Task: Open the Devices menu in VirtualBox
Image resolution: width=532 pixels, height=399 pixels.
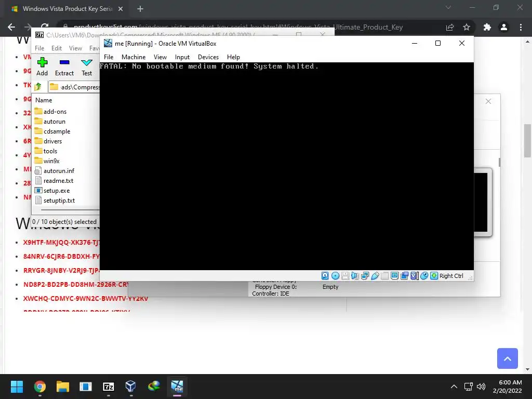Action: point(208,57)
